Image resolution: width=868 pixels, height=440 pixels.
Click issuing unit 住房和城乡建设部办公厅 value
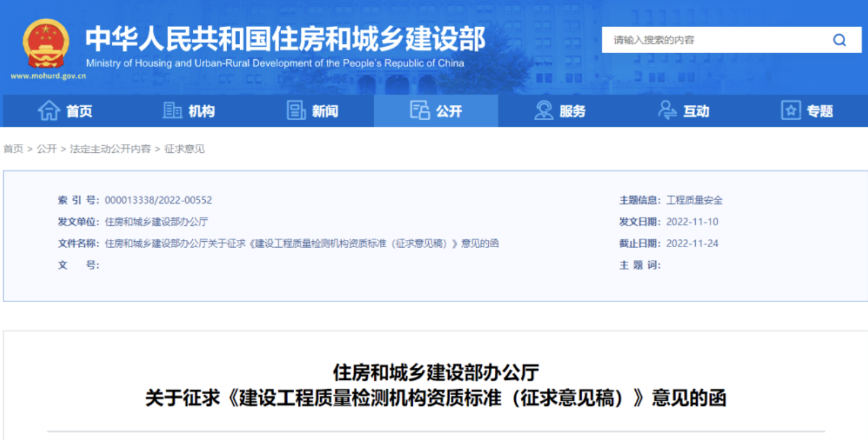156,222
